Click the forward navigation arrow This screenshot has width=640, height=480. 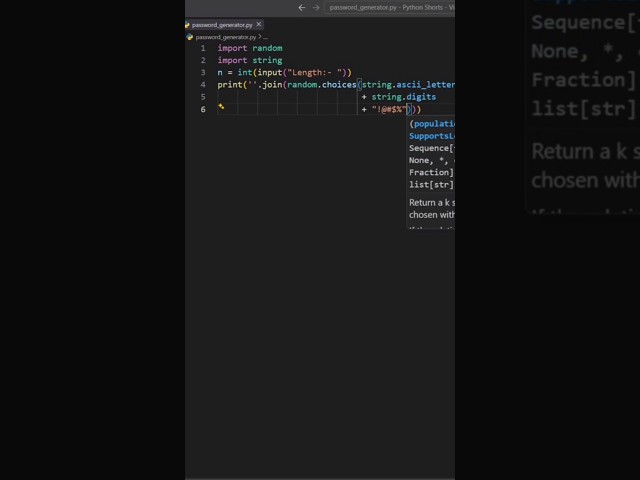click(x=316, y=7)
